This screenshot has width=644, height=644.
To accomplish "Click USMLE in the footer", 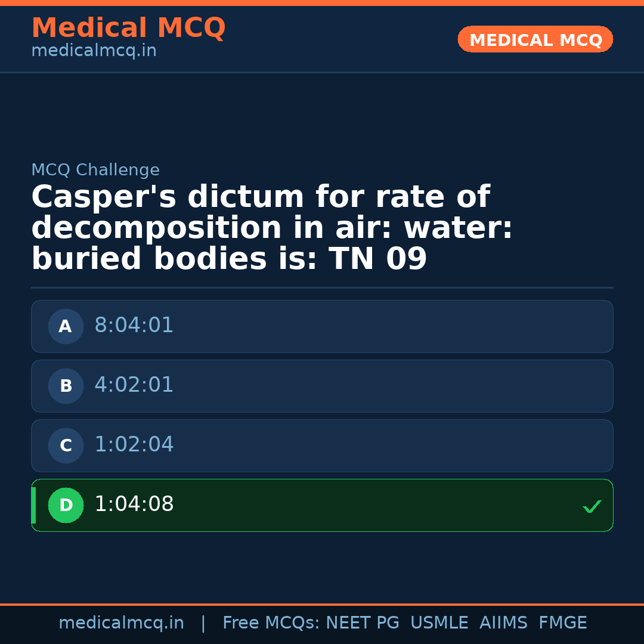I will [x=439, y=623].
